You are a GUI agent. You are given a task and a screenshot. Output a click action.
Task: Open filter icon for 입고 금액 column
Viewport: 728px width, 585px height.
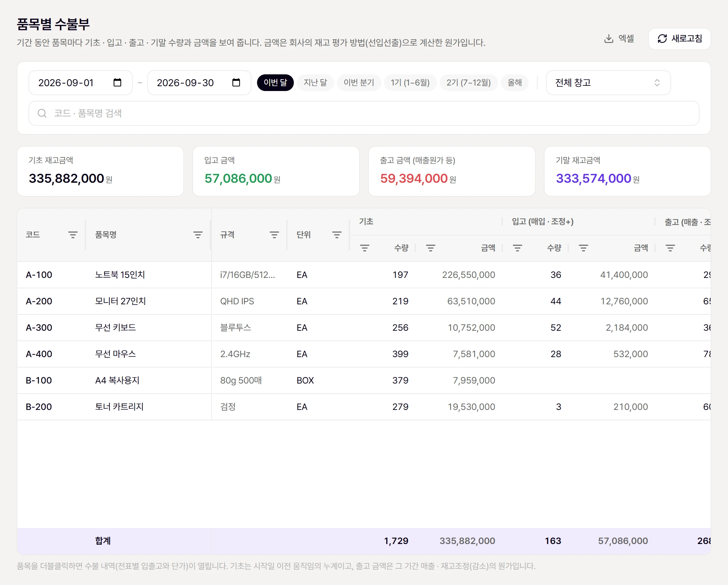584,248
